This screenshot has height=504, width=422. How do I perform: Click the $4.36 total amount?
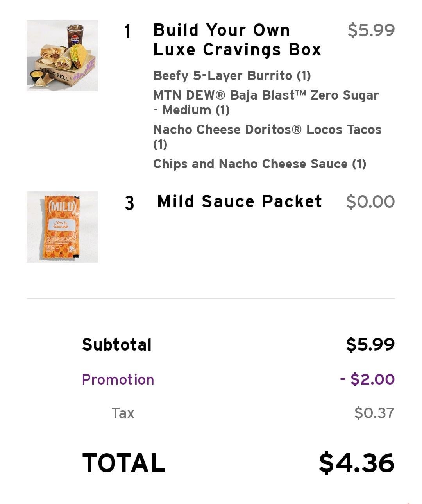(x=356, y=463)
